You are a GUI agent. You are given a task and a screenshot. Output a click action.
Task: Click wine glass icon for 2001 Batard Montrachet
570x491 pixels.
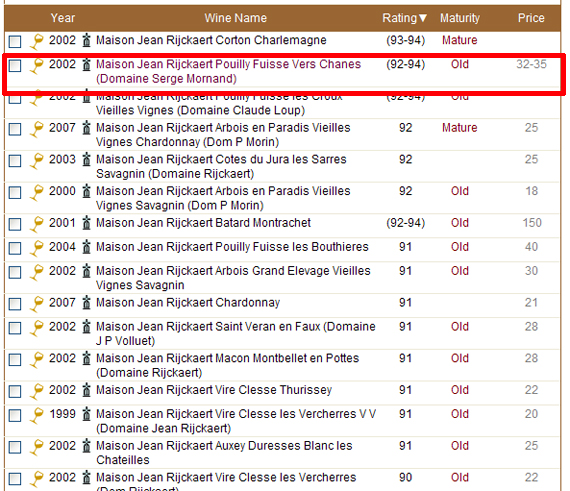(x=37, y=224)
